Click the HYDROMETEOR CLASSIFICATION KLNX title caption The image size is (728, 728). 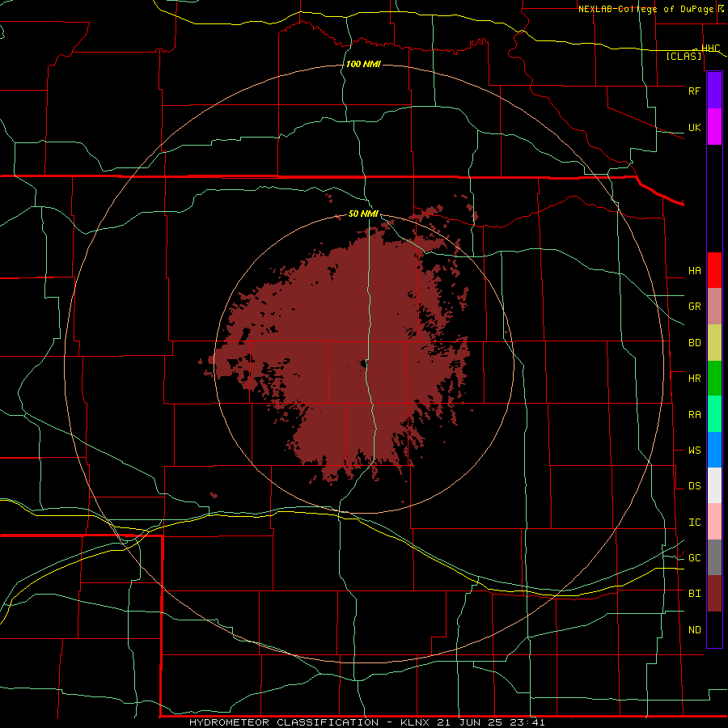[366, 722]
